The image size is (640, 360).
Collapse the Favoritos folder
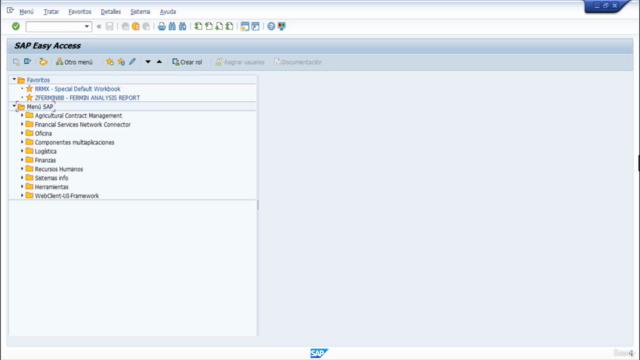pyautogui.click(x=14, y=80)
